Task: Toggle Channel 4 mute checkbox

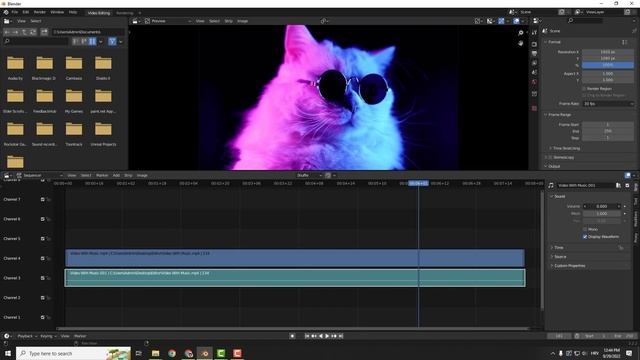Action: tap(42, 258)
